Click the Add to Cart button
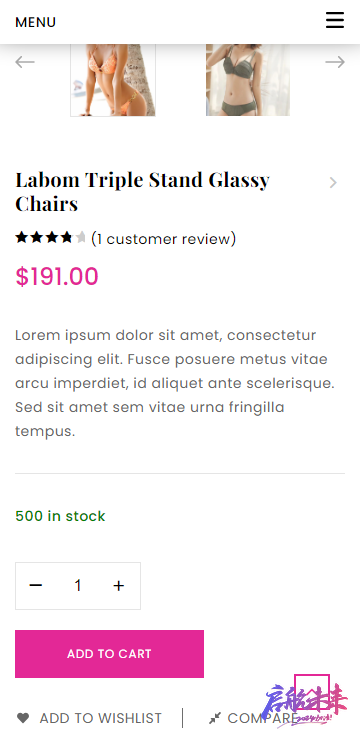 pos(109,654)
